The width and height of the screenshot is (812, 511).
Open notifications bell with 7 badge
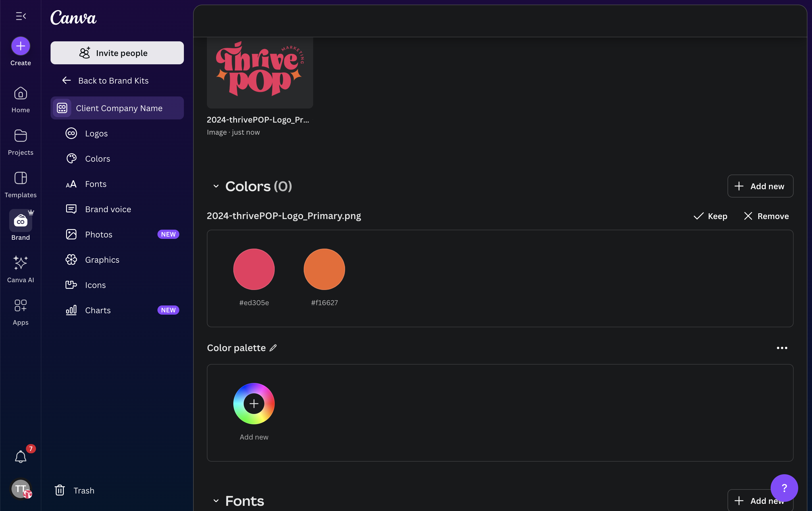21,456
